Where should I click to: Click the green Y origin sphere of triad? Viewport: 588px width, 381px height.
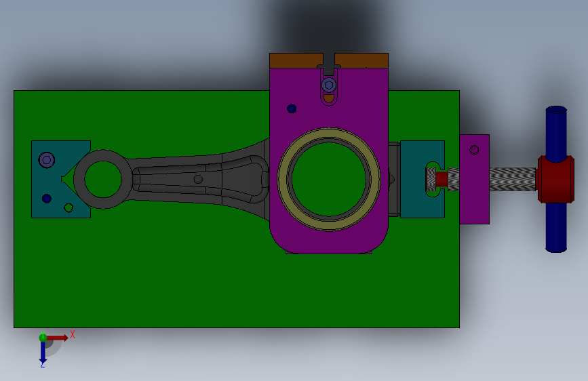[x=43, y=338]
